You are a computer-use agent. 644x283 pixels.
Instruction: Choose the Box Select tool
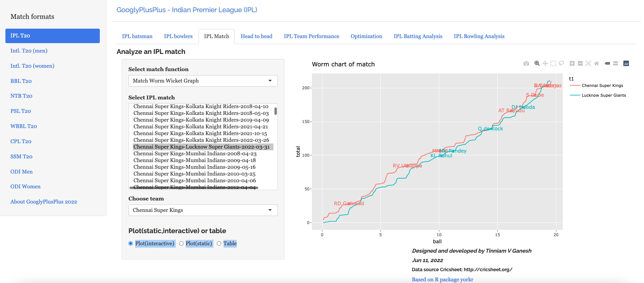pyautogui.click(x=553, y=63)
